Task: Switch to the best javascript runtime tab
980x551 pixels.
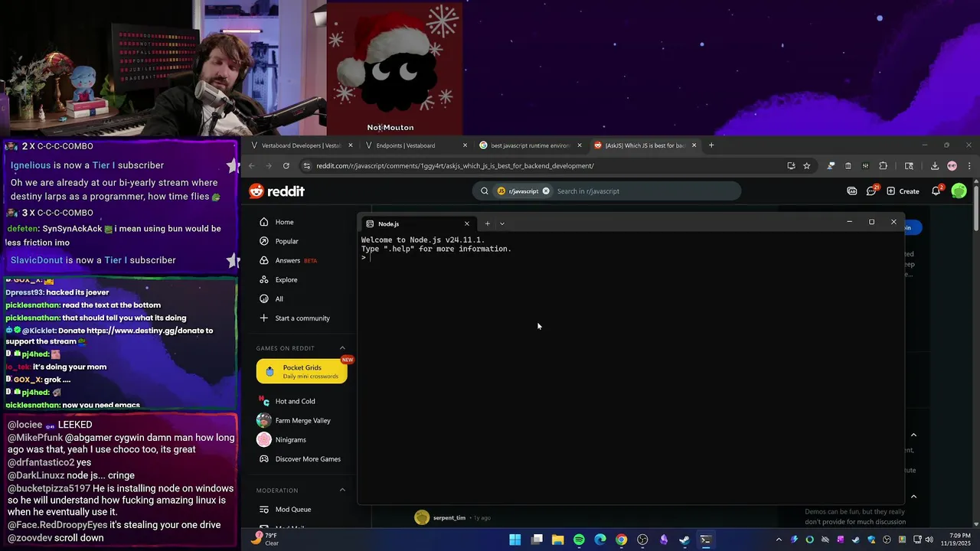Action: [528, 145]
